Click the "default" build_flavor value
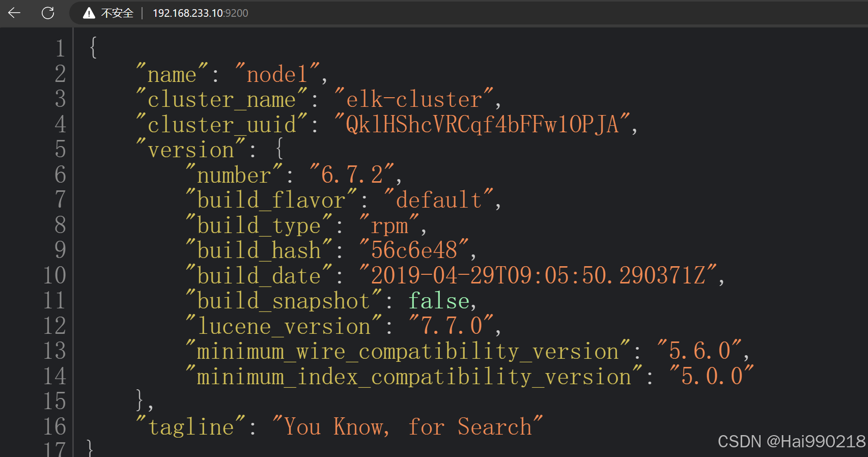Viewport: 868px width, 457px height. click(x=438, y=200)
